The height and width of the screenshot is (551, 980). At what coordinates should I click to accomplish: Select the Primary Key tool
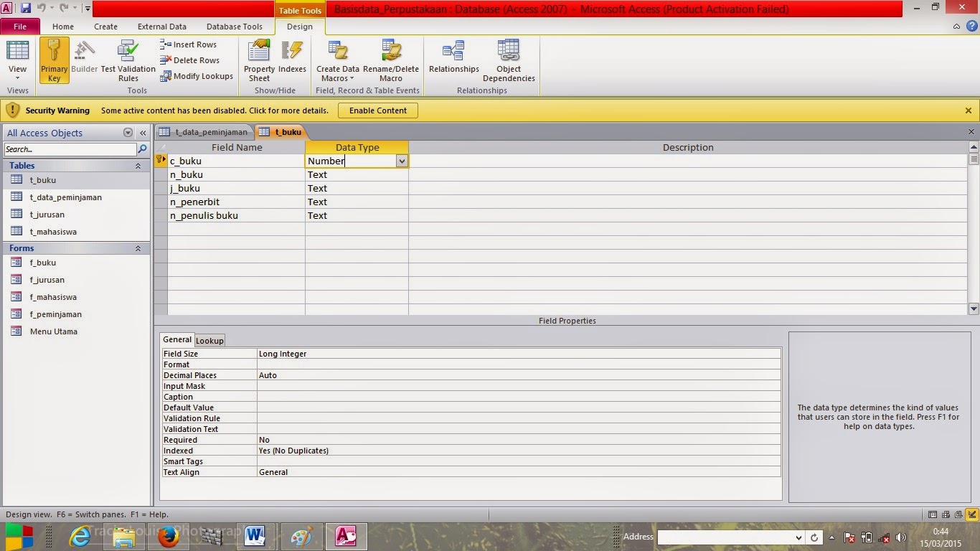coord(53,60)
